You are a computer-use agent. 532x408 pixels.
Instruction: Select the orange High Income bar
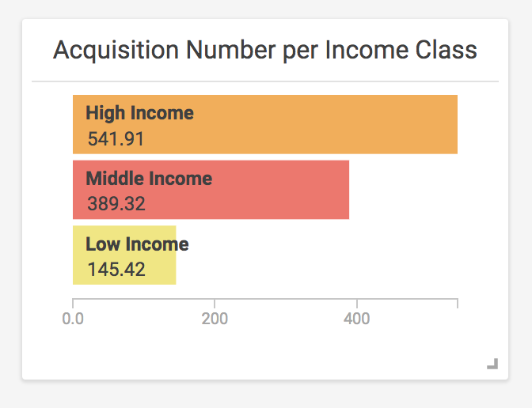coord(265,124)
